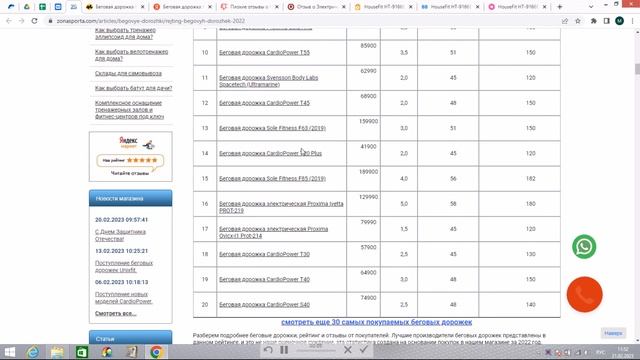Undo in the recording toolbar

(268, 350)
